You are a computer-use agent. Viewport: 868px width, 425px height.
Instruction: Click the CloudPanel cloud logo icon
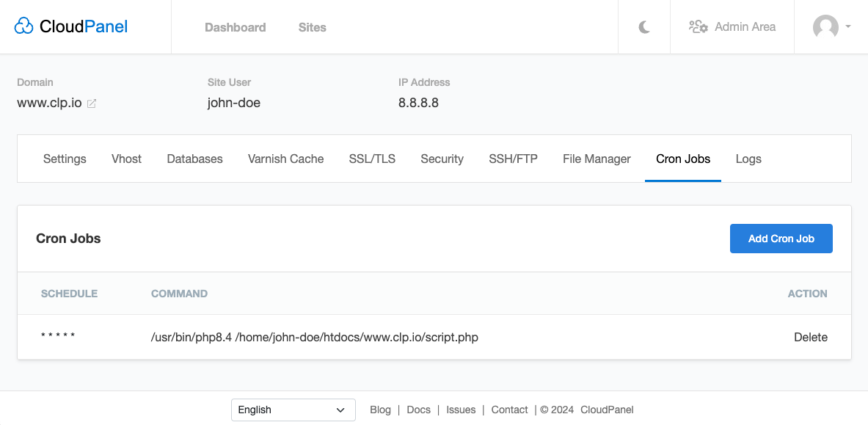[24, 27]
